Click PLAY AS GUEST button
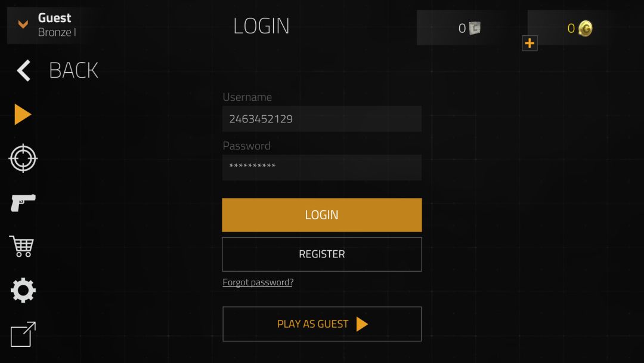The width and height of the screenshot is (644, 363). coord(321,324)
